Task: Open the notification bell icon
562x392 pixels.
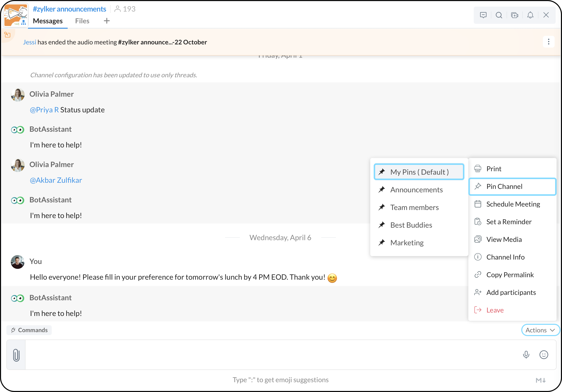Action: pos(530,15)
